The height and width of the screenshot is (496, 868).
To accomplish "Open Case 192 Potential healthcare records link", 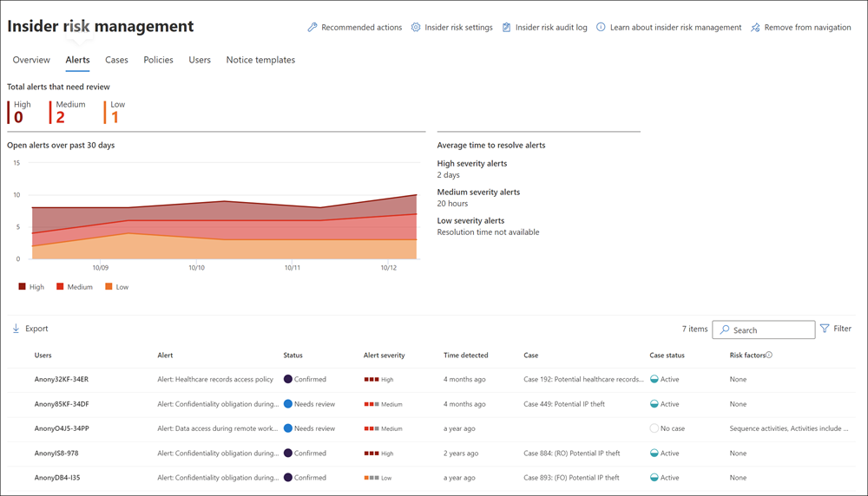I will 583,379.
